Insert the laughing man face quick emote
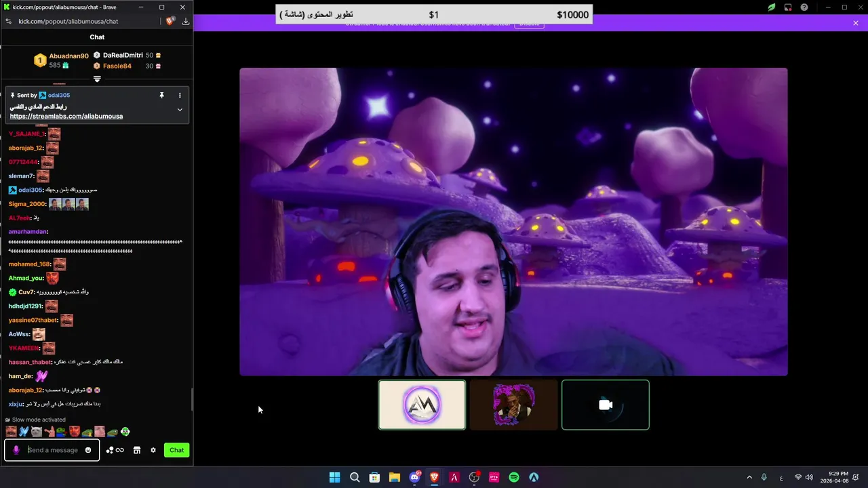The width and height of the screenshot is (868, 488). coord(11,432)
